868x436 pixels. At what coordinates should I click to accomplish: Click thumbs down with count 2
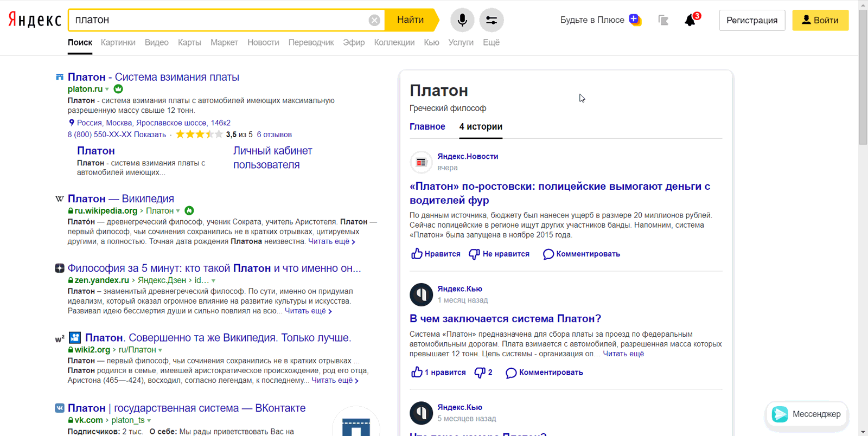(x=483, y=372)
